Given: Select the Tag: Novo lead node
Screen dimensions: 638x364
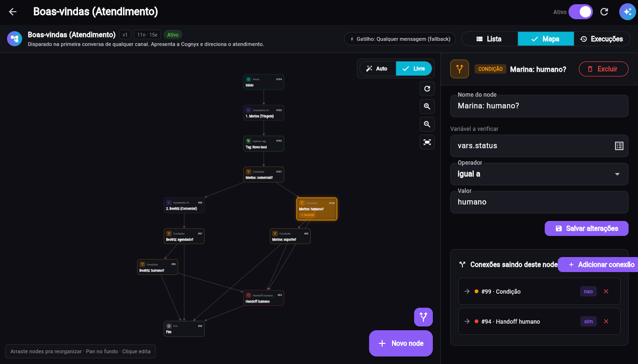Looking at the screenshot, I should tap(263, 144).
